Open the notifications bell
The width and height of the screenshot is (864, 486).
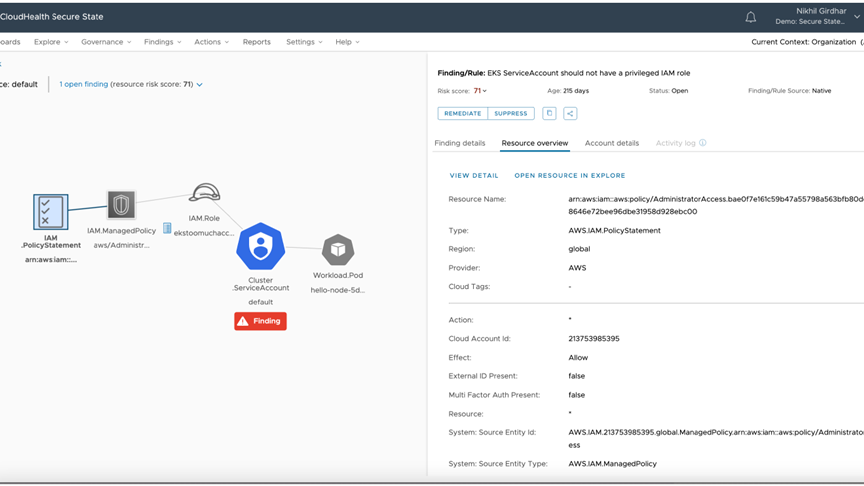tap(750, 17)
